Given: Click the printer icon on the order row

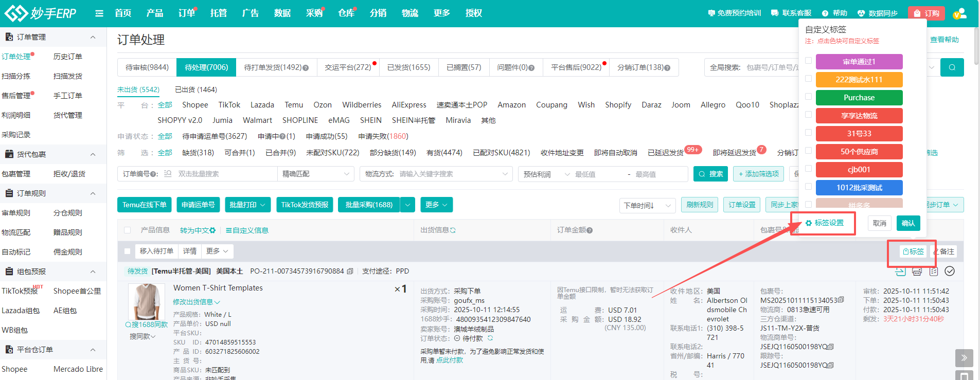Looking at the screenshot, I should click(x=917, y=272).
